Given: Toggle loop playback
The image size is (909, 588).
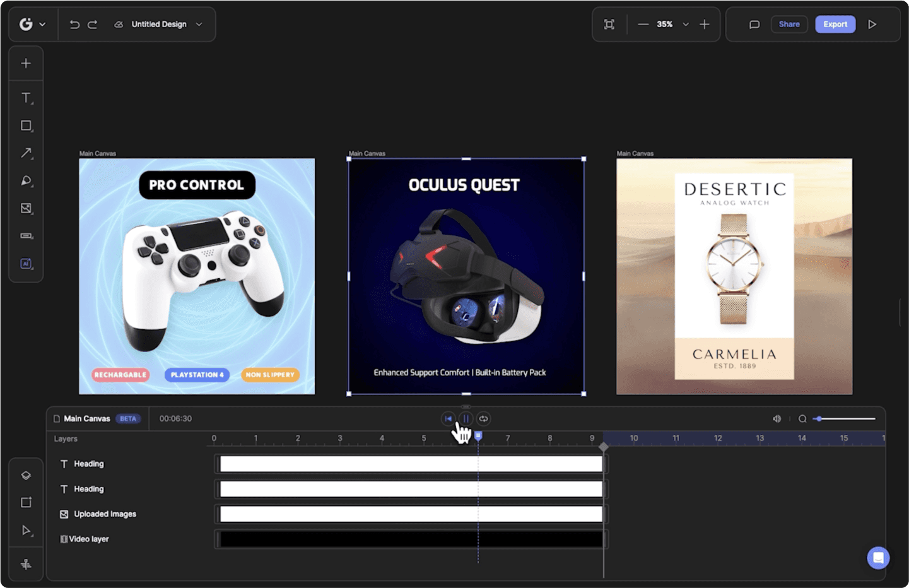Looking at the screenshot, I should click(483, 419).
